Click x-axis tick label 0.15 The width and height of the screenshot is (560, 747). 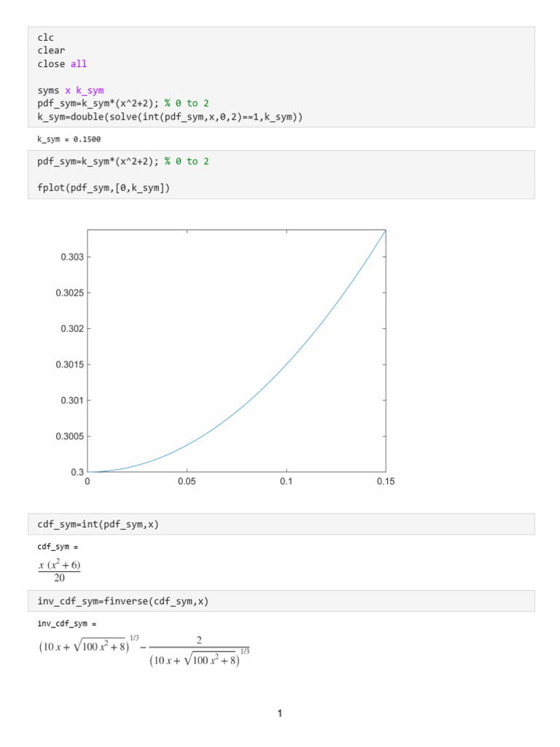pyautogui.click(x=386, y=481)
